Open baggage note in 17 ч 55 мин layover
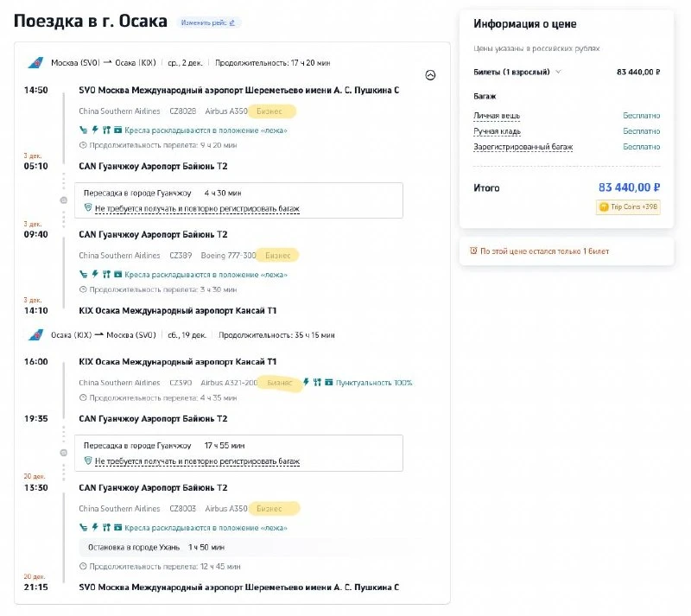691x616 pixels. 197,461
